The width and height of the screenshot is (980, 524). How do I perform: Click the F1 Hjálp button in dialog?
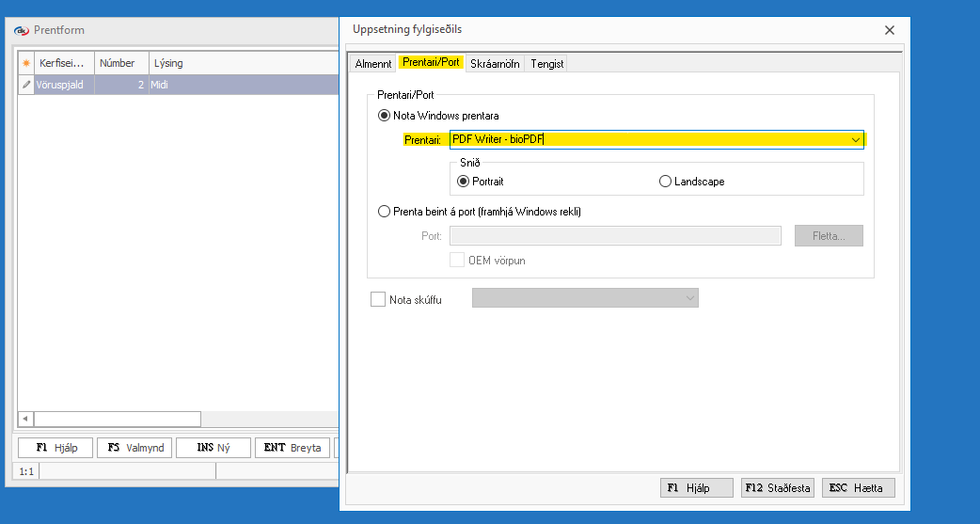(x=696, y=488)
